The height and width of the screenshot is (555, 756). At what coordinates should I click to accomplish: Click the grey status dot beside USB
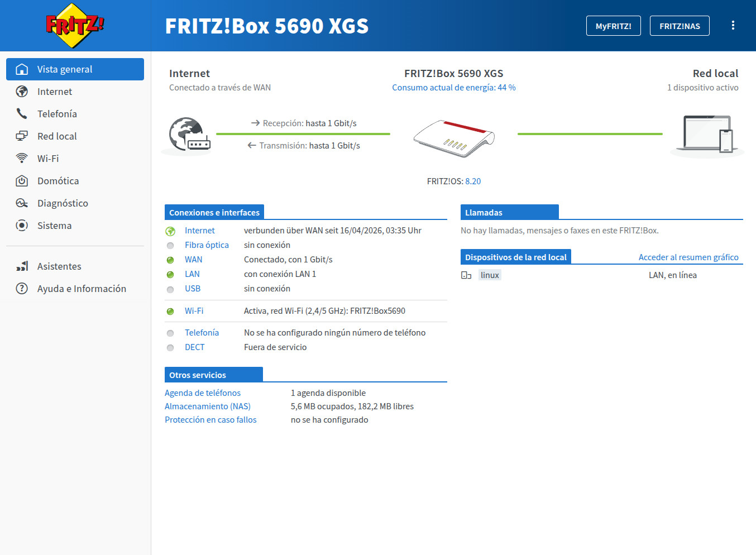point(170,289)
